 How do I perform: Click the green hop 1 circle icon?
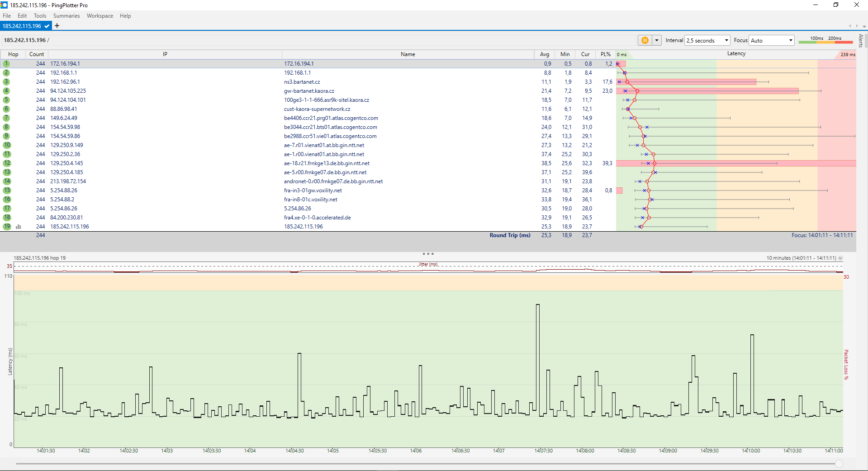pyautogui.click(x=7, y=64)
